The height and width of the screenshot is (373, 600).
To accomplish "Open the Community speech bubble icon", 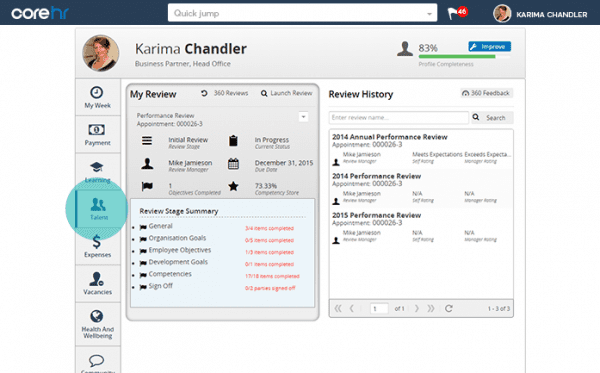I will coord(96,360).
